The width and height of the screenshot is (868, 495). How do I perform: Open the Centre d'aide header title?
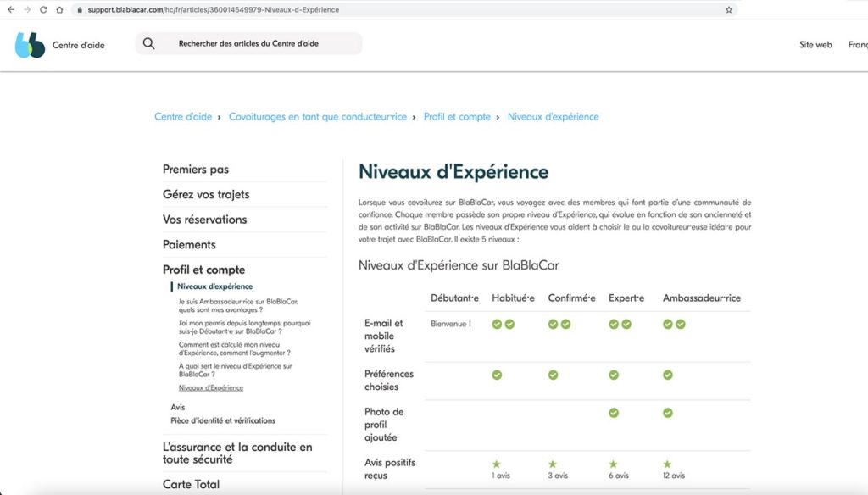coord(79,46)
